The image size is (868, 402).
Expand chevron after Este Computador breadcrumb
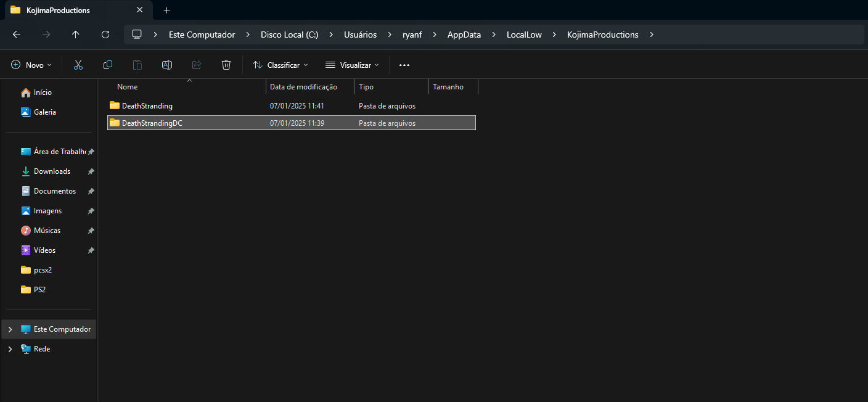pos(248,35)
